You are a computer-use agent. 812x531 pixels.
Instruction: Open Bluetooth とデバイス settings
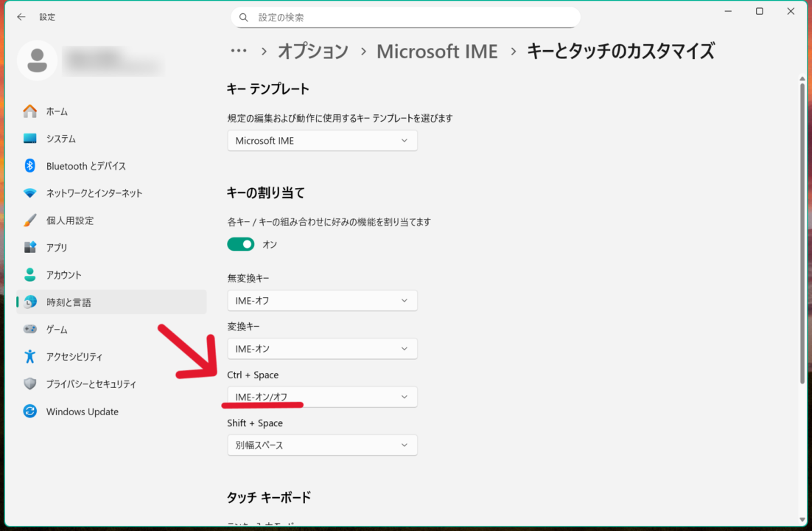111,166
